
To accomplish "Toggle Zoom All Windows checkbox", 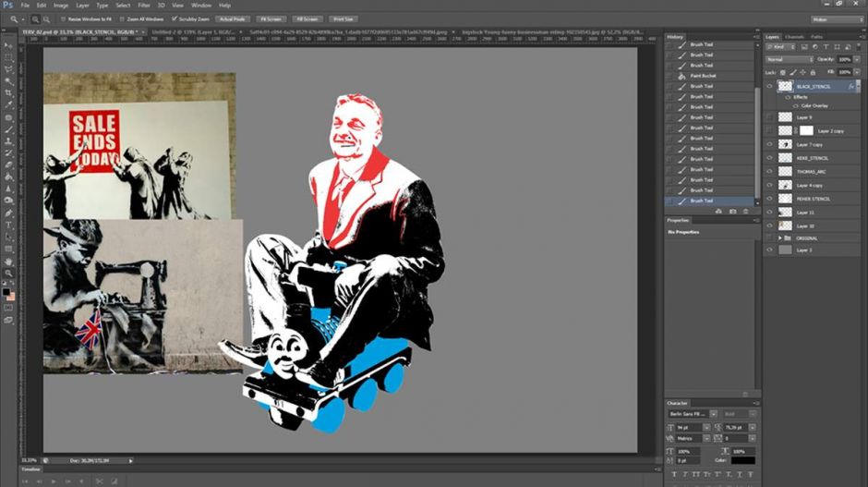I will [122, 19].
